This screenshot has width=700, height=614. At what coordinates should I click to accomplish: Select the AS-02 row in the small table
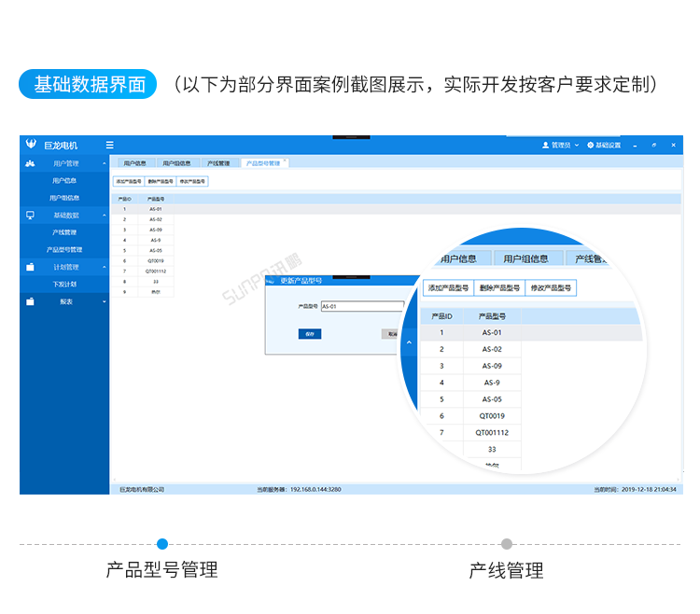click(x=143, y=219)
